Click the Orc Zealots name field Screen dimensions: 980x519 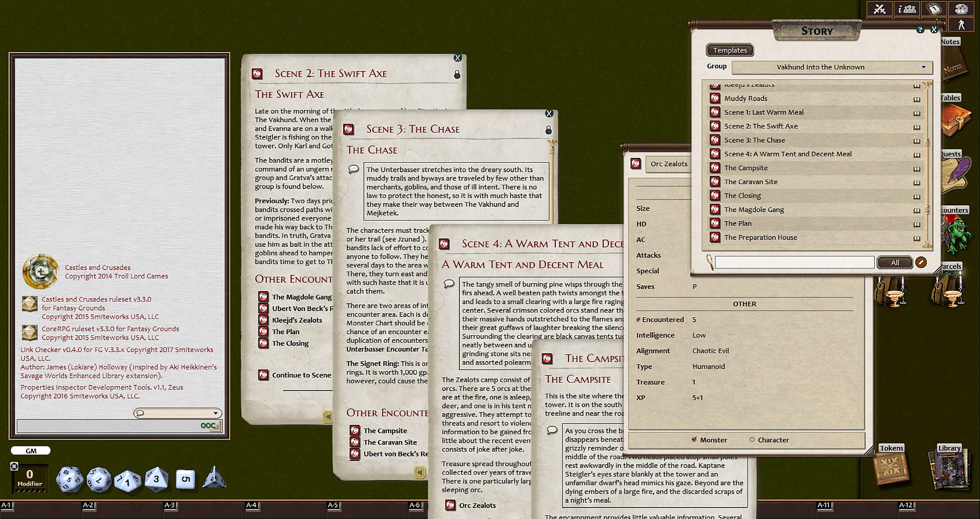pyautogui.click(x=668, y=164)
